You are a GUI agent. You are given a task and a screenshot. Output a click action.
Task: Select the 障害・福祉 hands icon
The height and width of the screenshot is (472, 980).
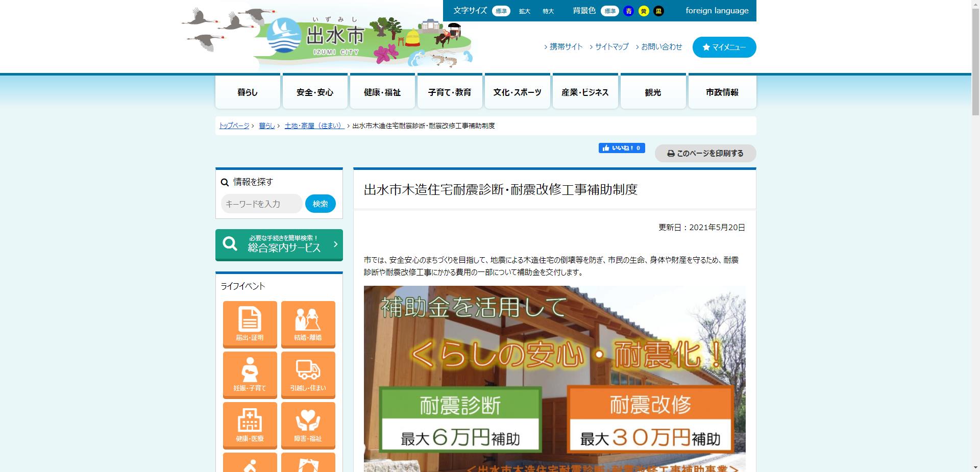pyautogui.click(x=308, y=425)
